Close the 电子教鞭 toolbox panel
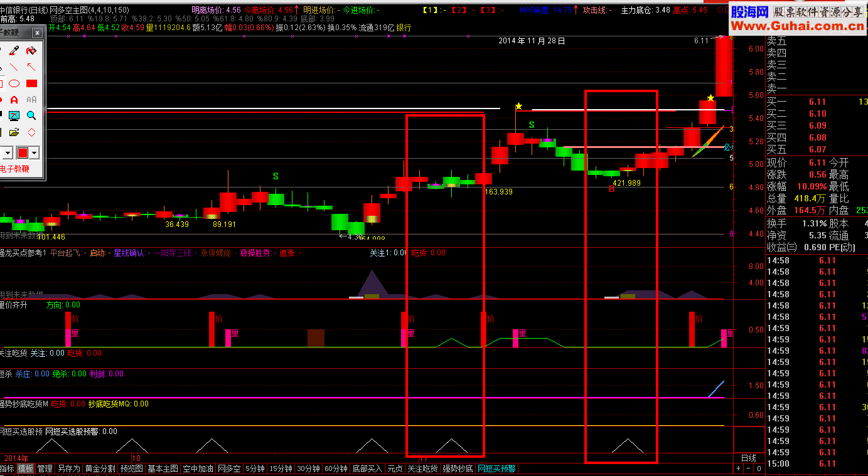 [x=37, y=33]
